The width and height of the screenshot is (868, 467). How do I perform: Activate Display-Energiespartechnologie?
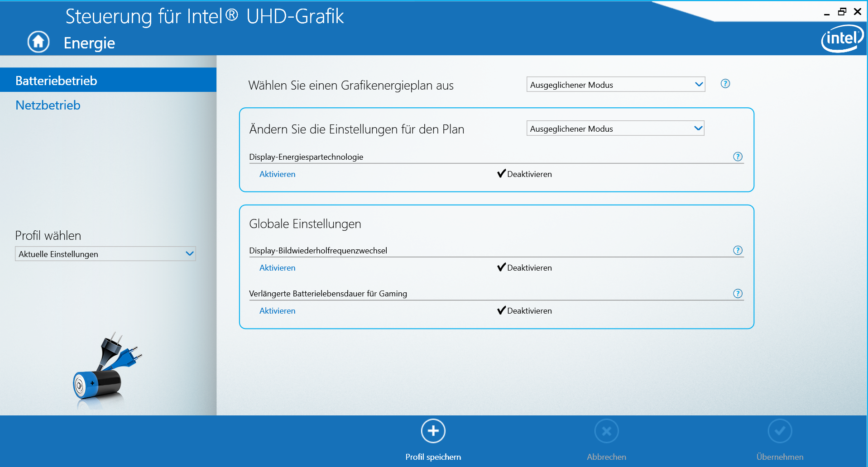(x=277, y=174)
